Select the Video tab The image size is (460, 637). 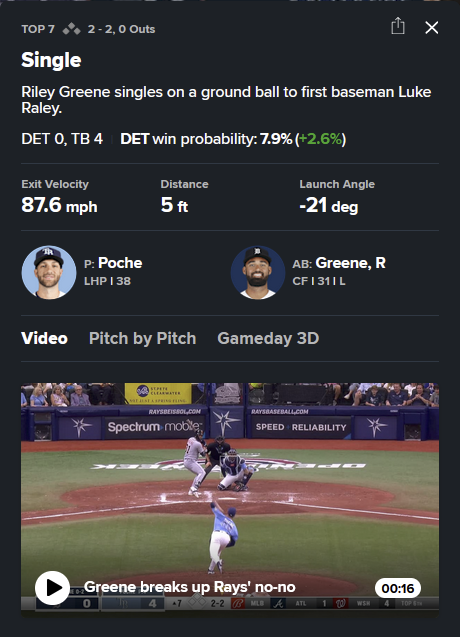point(44,338)
